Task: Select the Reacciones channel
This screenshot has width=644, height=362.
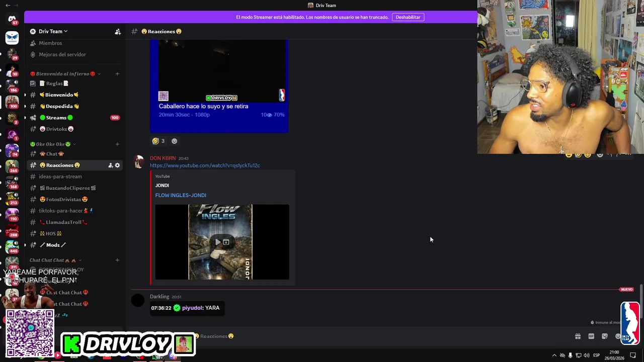Action: 75,165
